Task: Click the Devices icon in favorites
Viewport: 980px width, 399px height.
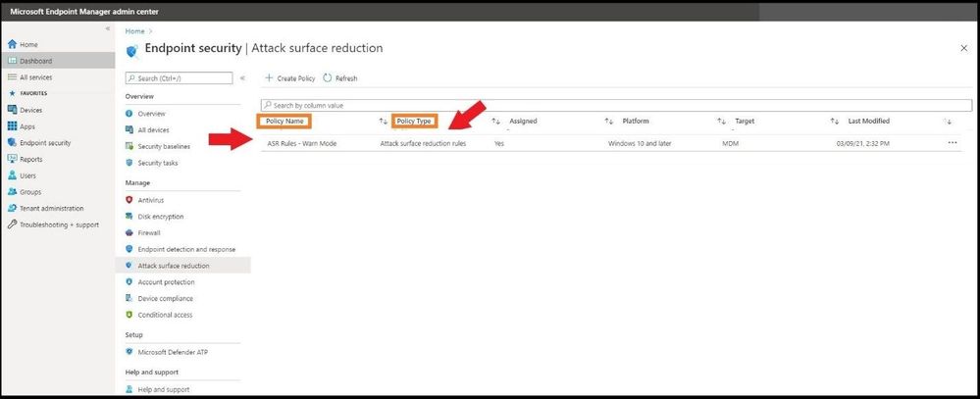Action: point(12,110)
